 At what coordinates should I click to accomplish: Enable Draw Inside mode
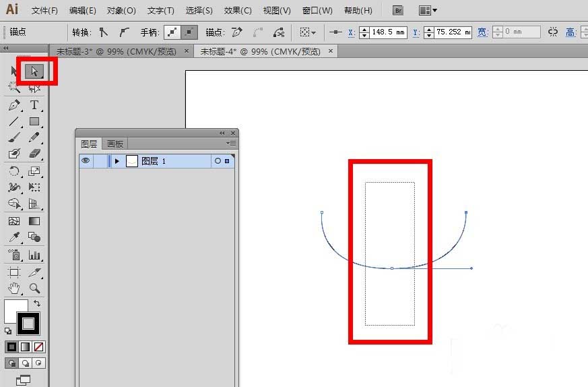38,363
